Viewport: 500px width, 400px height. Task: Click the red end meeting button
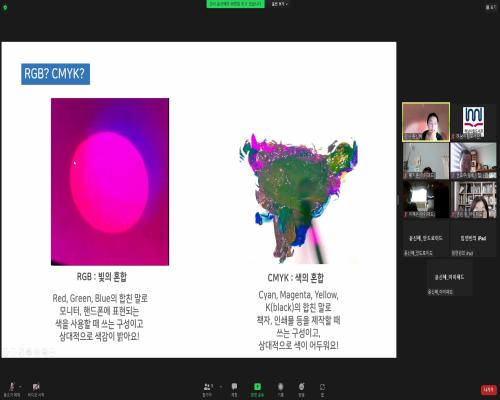(488, 389)
